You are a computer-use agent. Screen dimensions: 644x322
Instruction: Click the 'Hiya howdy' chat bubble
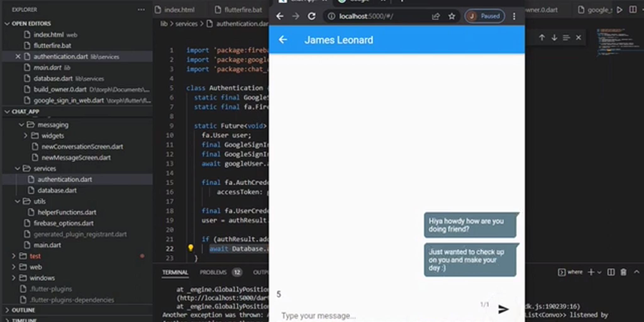(470, 225)
